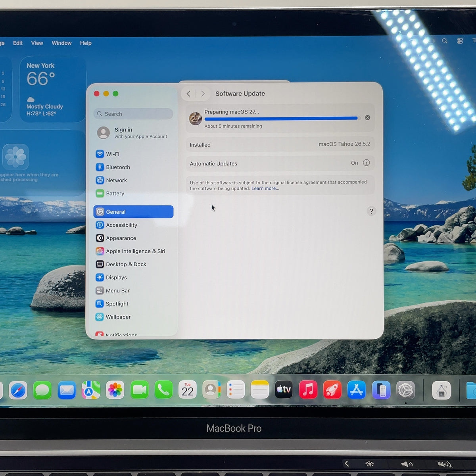Open App Store from the Dock
The width and height of the screenshot is (476, 476).
click(x=357, y=390)
